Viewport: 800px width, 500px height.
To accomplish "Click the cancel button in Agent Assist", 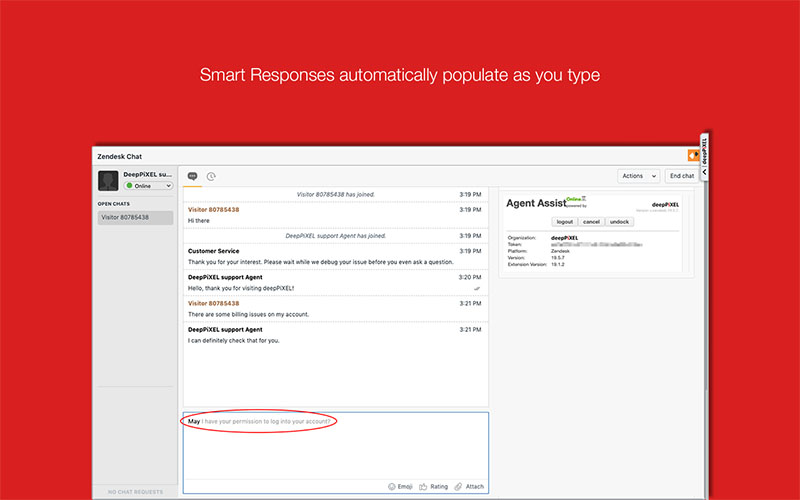I will tap(591, 222).
